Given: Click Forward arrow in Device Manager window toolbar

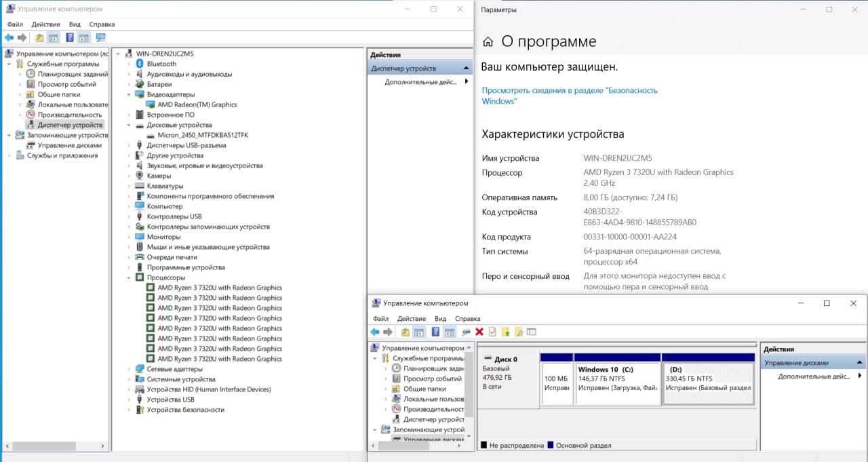Looking at the screenshot, I should tap(22, 38).
